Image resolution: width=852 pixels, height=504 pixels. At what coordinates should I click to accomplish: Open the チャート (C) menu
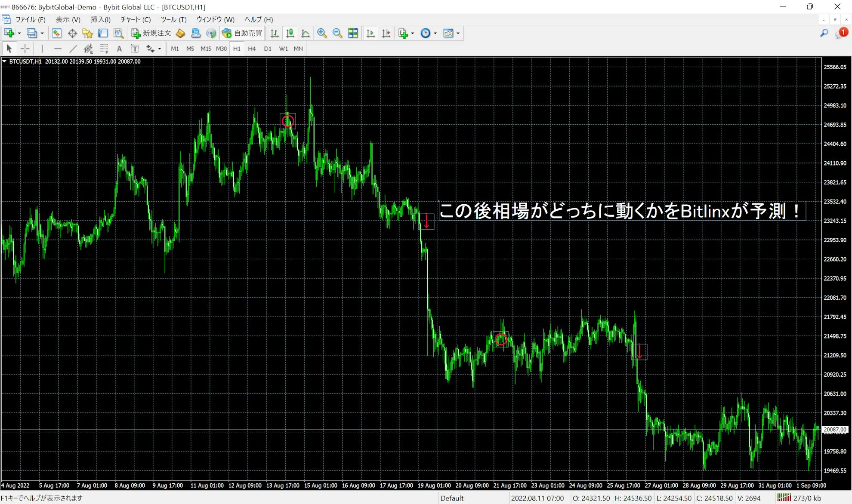pyautogui.click(x=136, y=19)
